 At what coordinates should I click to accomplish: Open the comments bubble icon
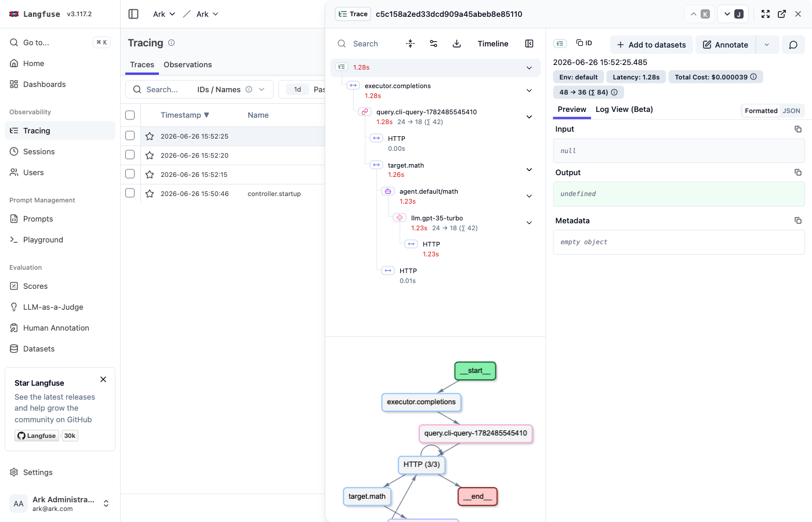[793, 45]
